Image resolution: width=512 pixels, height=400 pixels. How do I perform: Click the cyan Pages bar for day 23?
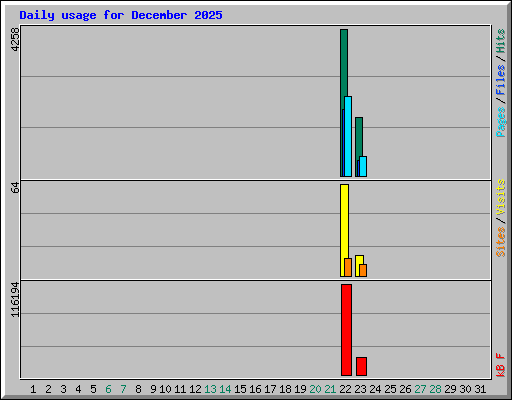pos(363,166)
